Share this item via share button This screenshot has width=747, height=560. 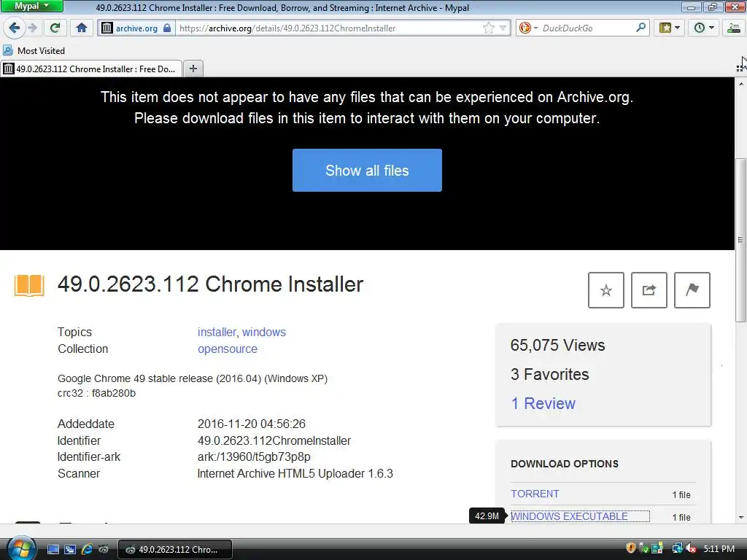649,290
